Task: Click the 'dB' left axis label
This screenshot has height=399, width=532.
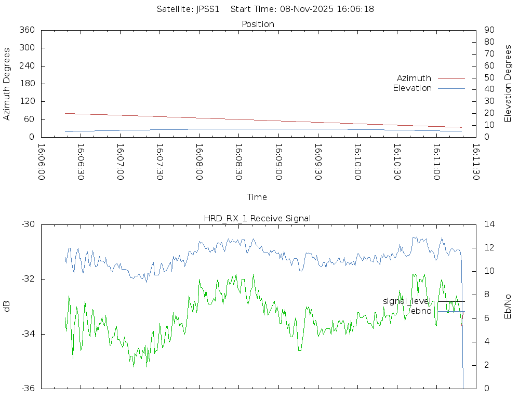Action: coord(7,307)
